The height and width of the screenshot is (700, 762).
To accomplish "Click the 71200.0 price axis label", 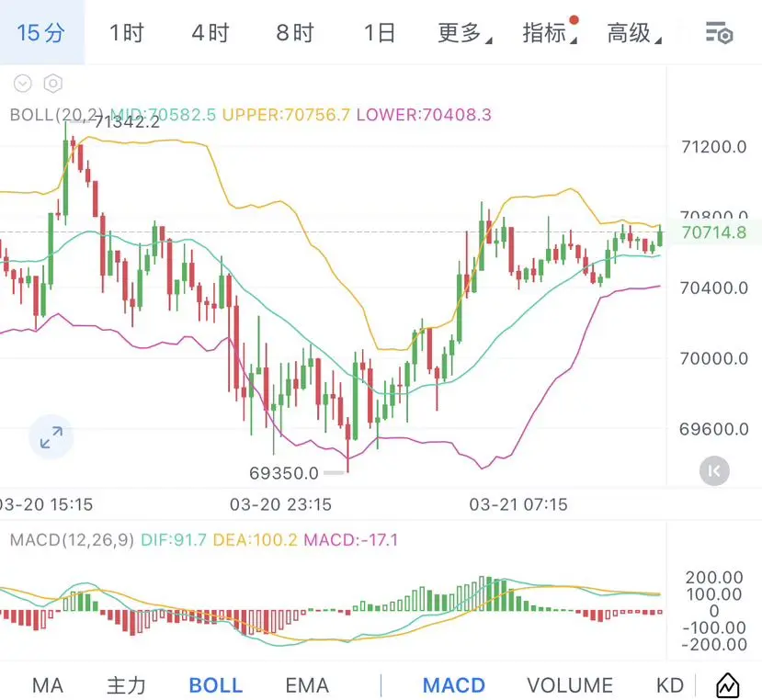I will [x=714, y=147].
